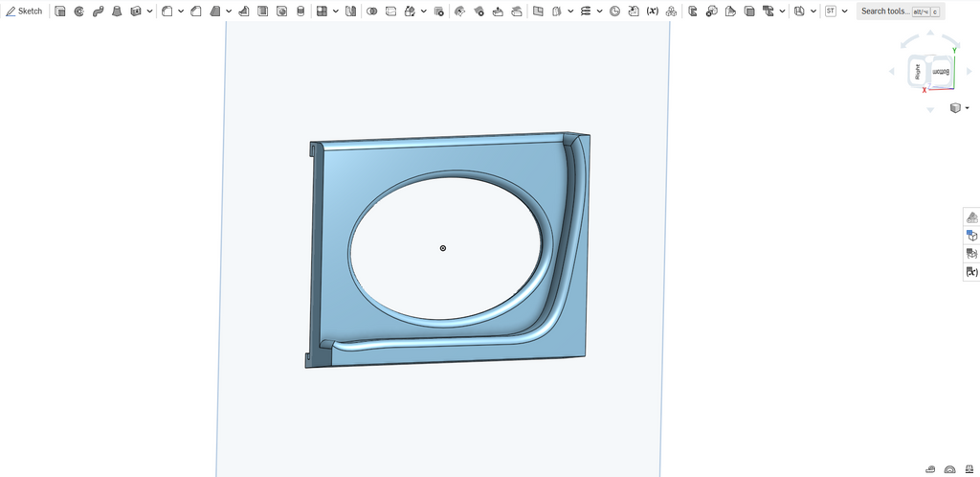Expand the pattern tools dropdown arrow

coord(336,11)
